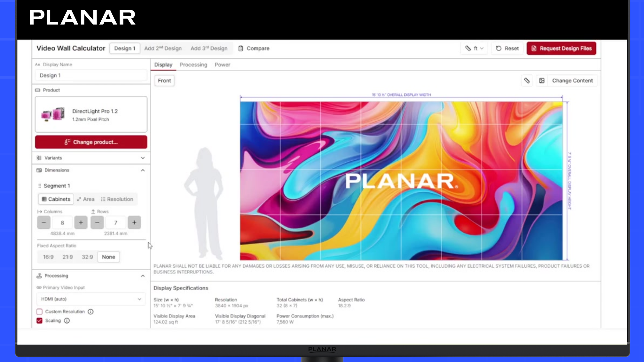Collapse the Dimensions section
Image resolution: width=644 pixels, height=362 pixels.
click(x=143, y=170)
